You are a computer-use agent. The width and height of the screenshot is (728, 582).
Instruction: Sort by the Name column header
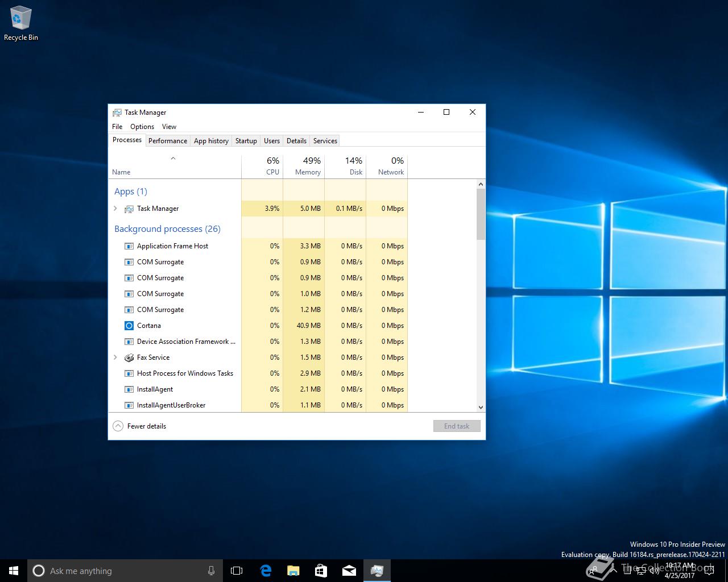click(x=175, y=167)
